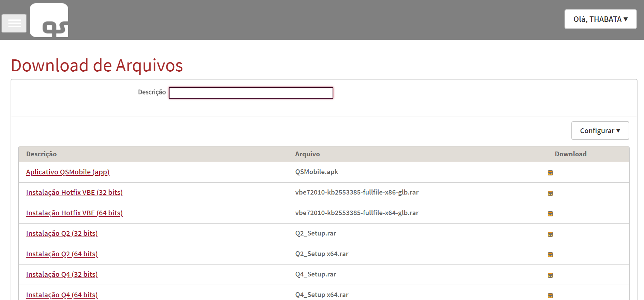Click the QS logo in header
Screen dimensions: 644x300
pyautogui.click(x=49, y=20)
